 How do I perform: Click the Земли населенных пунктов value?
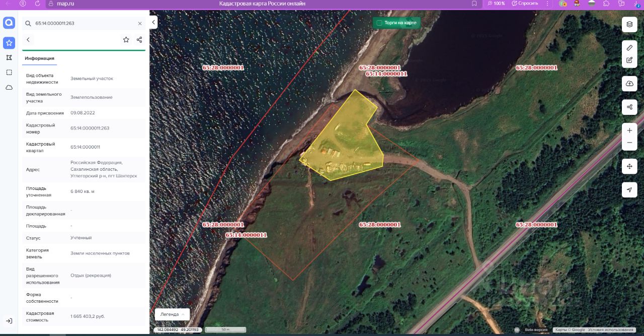[100, 253]
